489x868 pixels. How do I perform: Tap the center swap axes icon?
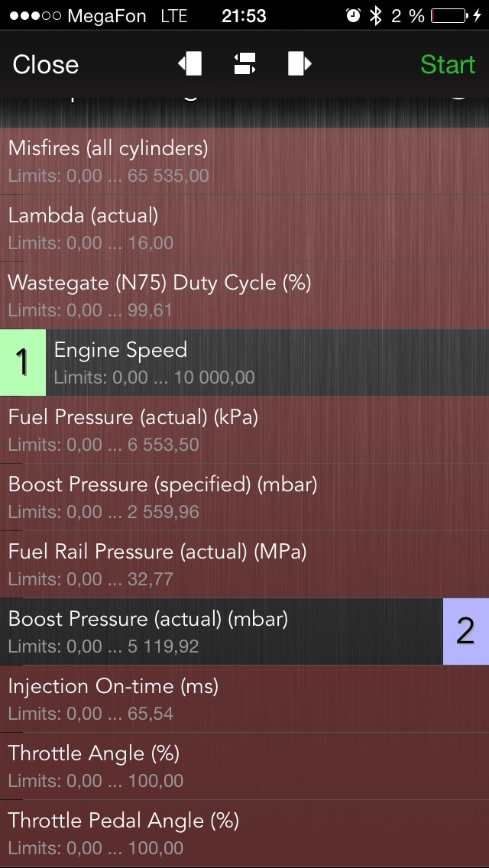click(x=244, y=63)
